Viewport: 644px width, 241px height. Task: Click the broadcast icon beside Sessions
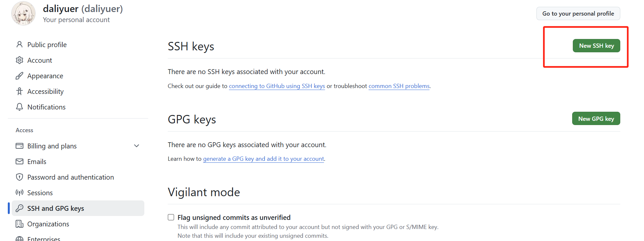click(x=20, y=193)
